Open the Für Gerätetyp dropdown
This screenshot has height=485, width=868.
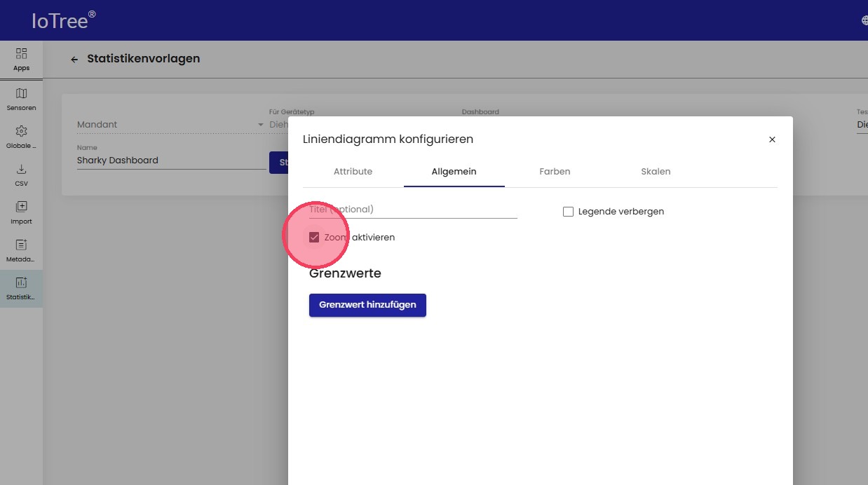[278, 125]
